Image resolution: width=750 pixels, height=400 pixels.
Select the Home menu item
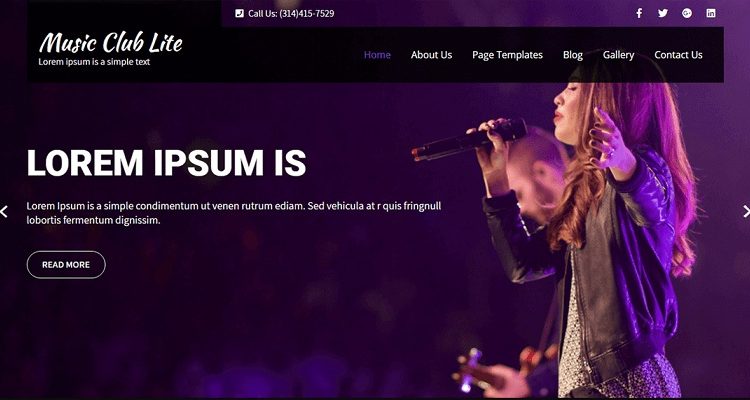pos(377,55)
